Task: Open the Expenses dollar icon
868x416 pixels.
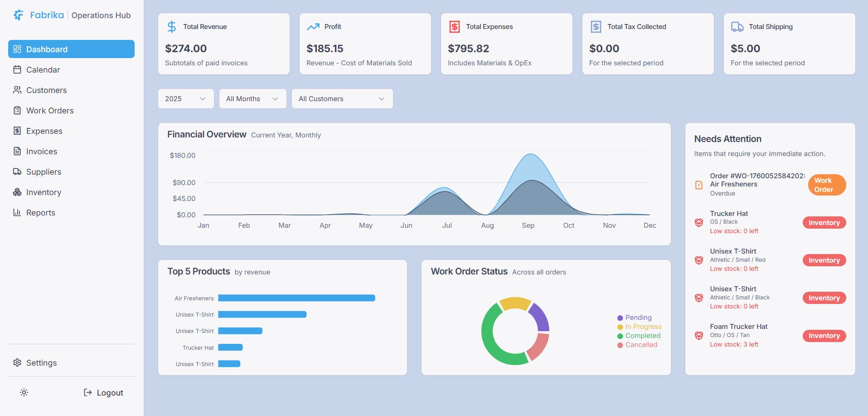Action: tap(17, 131)
